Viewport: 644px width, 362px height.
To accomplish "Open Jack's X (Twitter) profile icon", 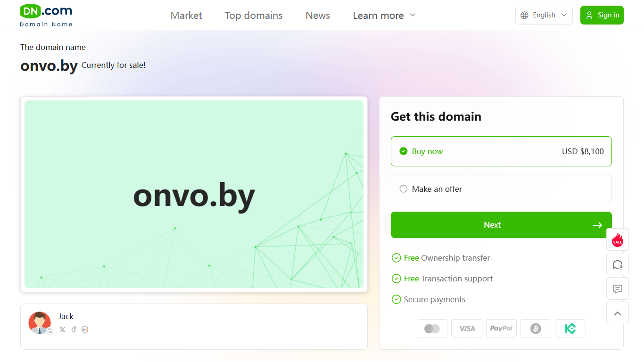I will point(62,329).
